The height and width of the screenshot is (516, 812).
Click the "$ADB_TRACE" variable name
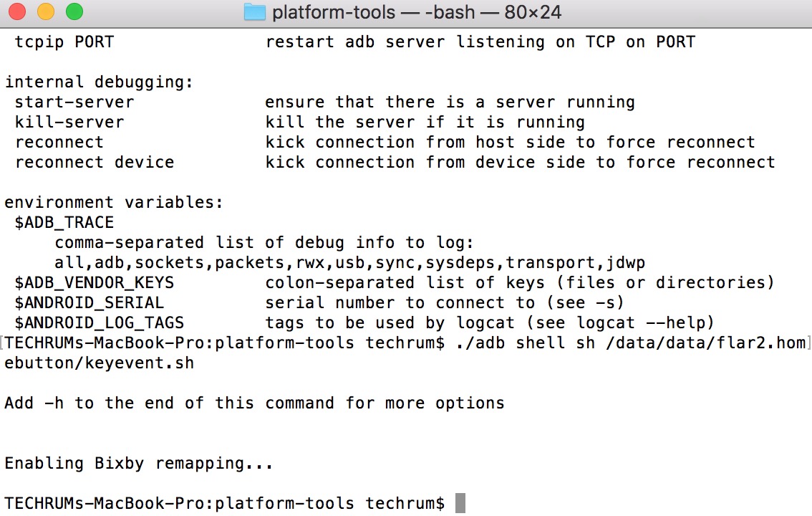coord(64,222)
